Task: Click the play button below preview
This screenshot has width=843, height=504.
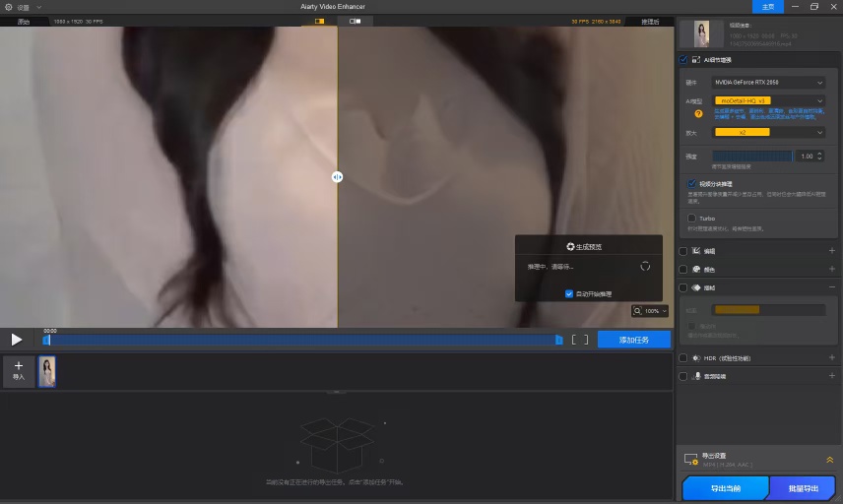Action: pyautogui.click(x=16, y=340)
